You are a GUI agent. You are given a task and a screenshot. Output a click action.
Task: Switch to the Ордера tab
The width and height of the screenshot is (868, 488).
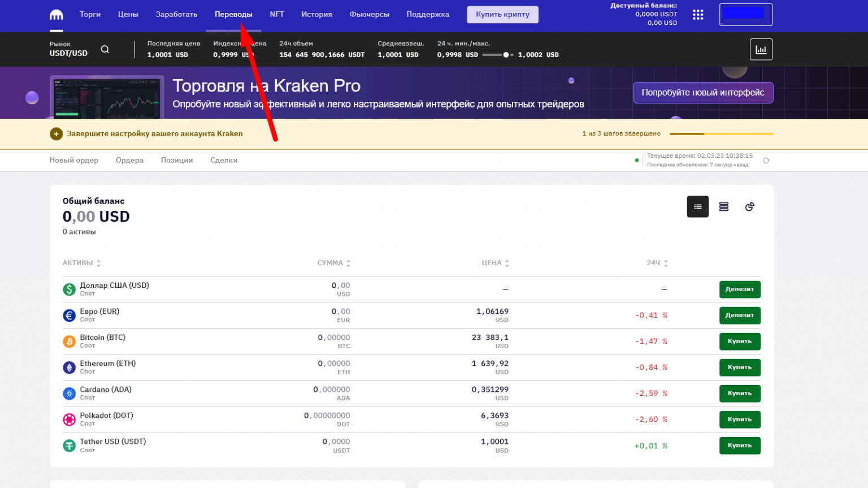point(129,161)
